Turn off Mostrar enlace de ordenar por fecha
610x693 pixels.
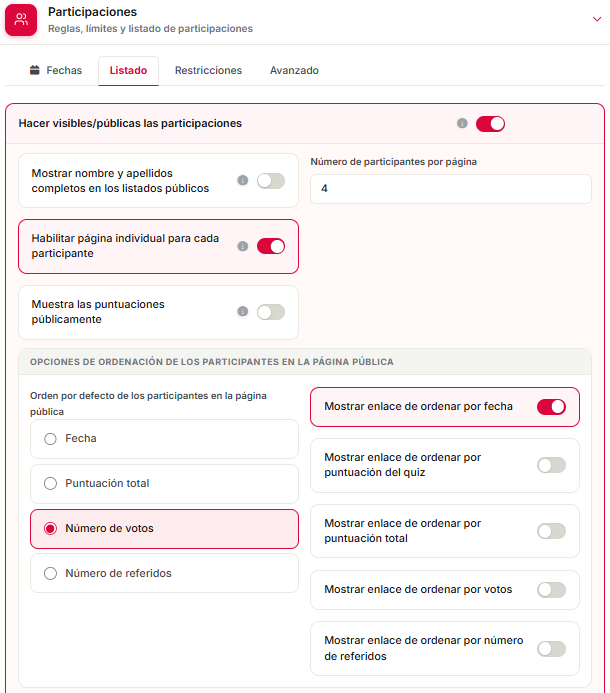coord(551,407)
